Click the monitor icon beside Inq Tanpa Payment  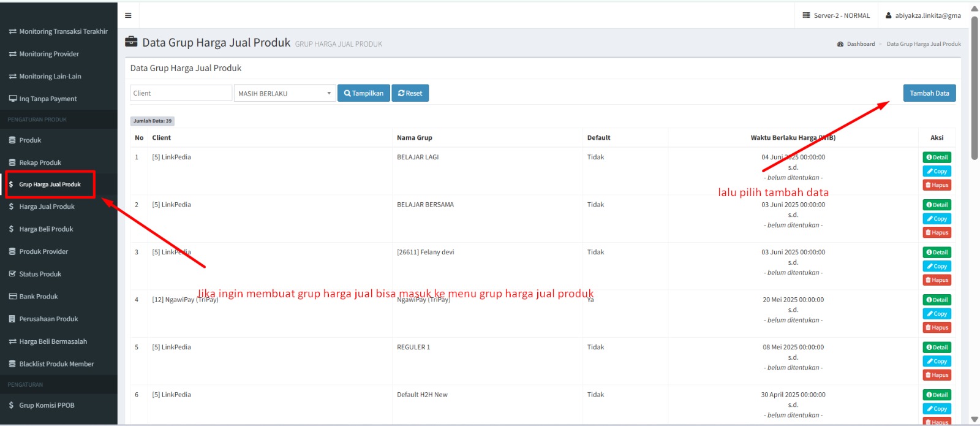pos(12,99)
